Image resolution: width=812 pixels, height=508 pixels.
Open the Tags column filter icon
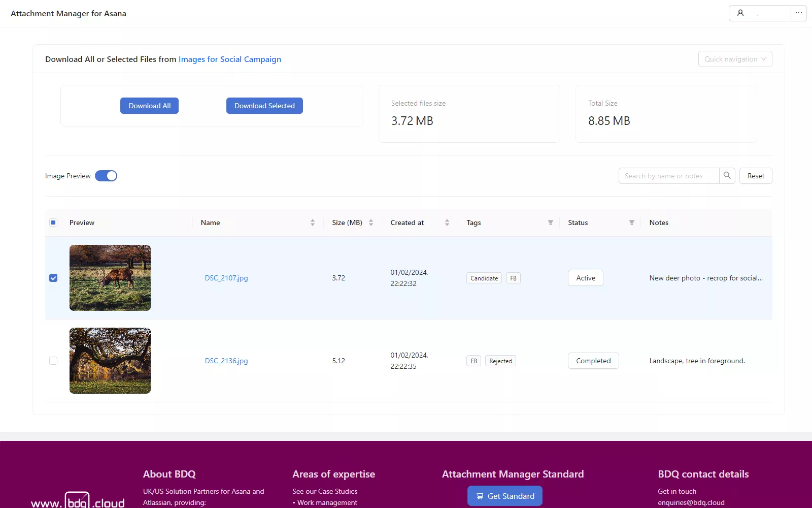coord(550,223)
